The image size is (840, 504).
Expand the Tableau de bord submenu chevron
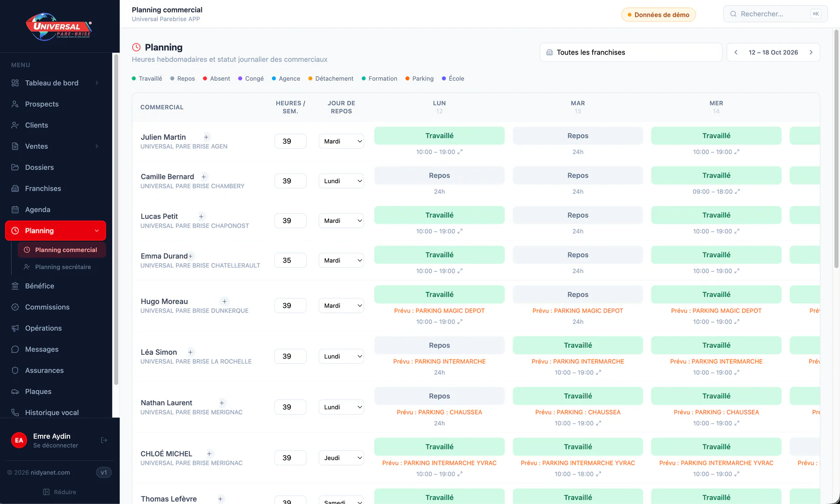(x=97, y=83)
